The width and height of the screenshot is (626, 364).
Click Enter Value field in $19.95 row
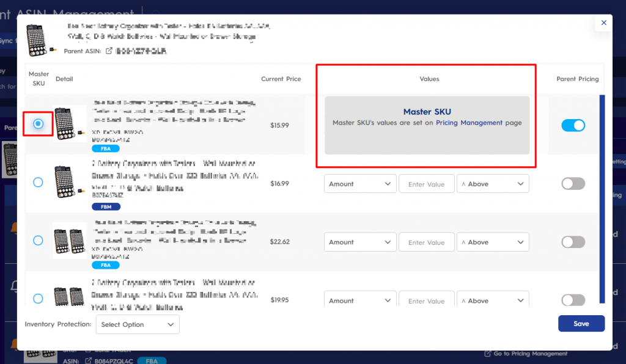click(426, 299)
